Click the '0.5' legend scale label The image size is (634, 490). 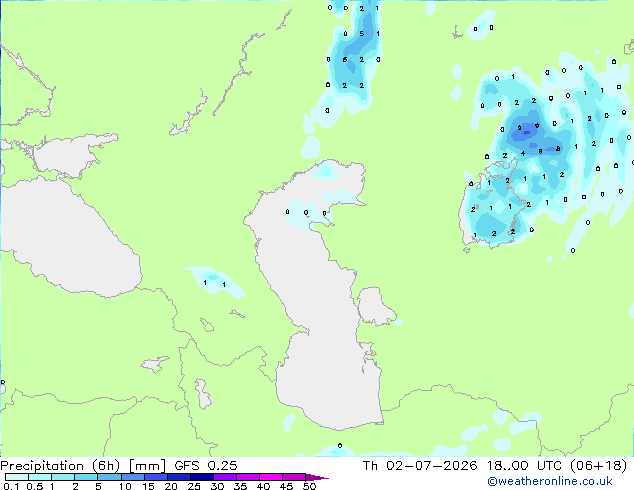(x=34, y=486)
